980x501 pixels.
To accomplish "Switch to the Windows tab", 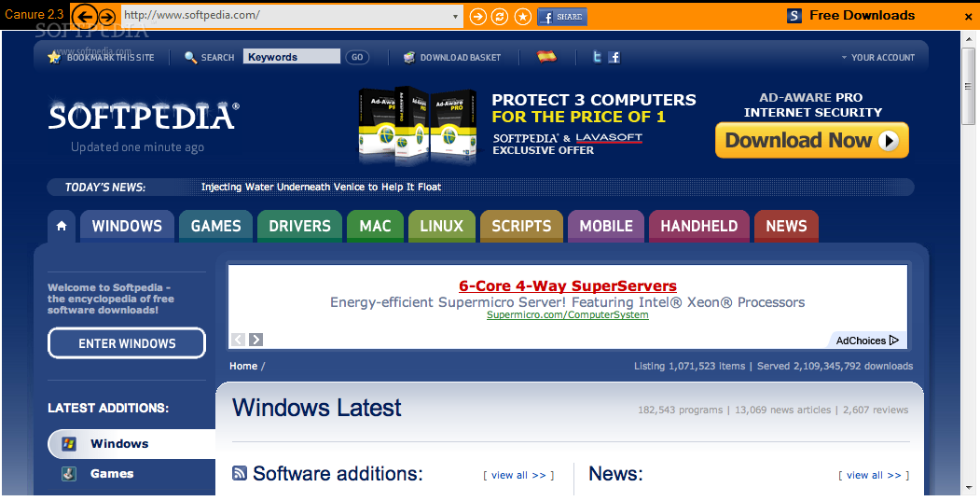I will (127, 226).
